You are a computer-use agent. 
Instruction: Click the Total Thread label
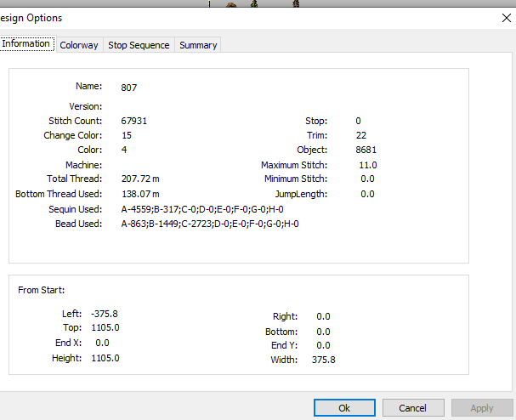click(74, 179)
